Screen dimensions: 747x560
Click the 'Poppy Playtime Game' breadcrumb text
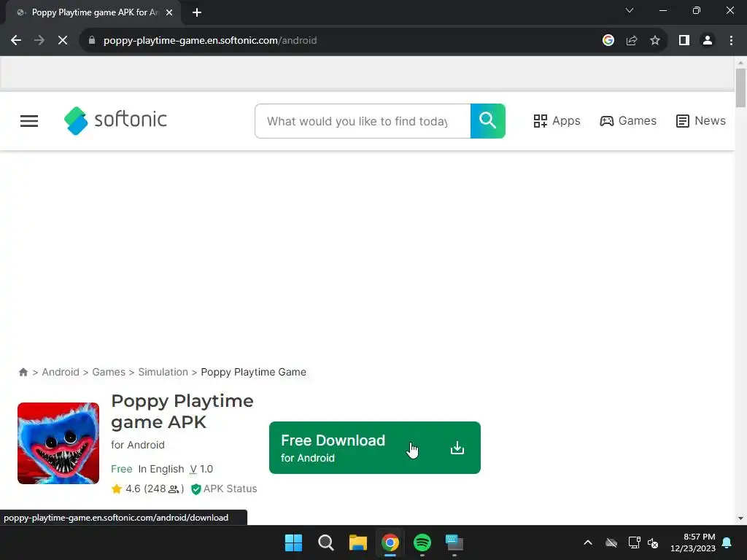coord(253,372)
